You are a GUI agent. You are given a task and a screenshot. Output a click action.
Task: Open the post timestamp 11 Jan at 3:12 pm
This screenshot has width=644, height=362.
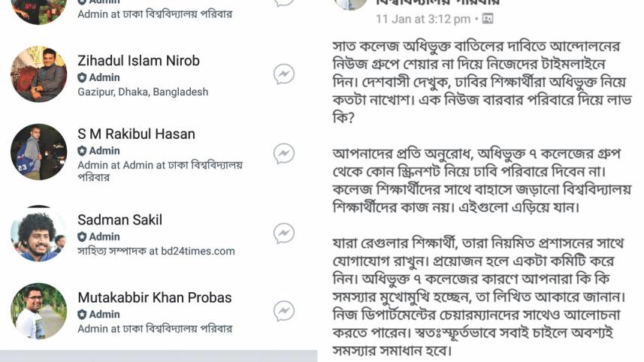tap(422, 18)
